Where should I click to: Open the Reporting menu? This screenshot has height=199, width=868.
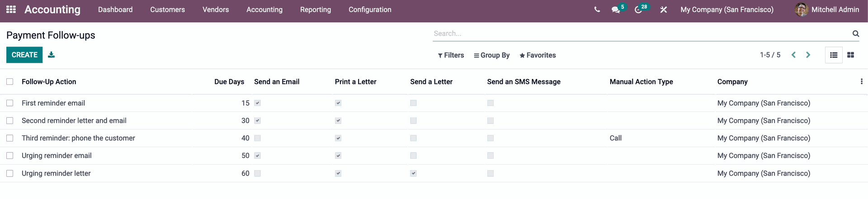(x=316, y=9)
